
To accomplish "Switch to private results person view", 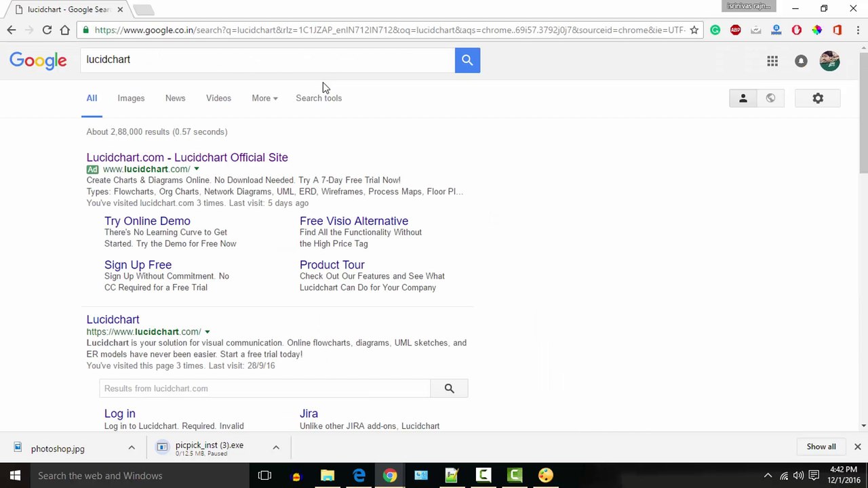I will tap(743, 98).
